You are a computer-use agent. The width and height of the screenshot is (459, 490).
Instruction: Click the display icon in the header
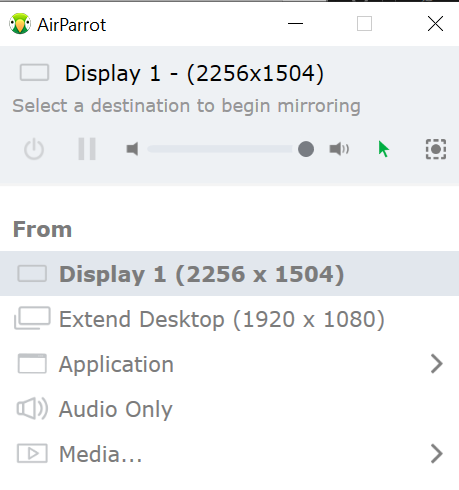click(34, 73)
